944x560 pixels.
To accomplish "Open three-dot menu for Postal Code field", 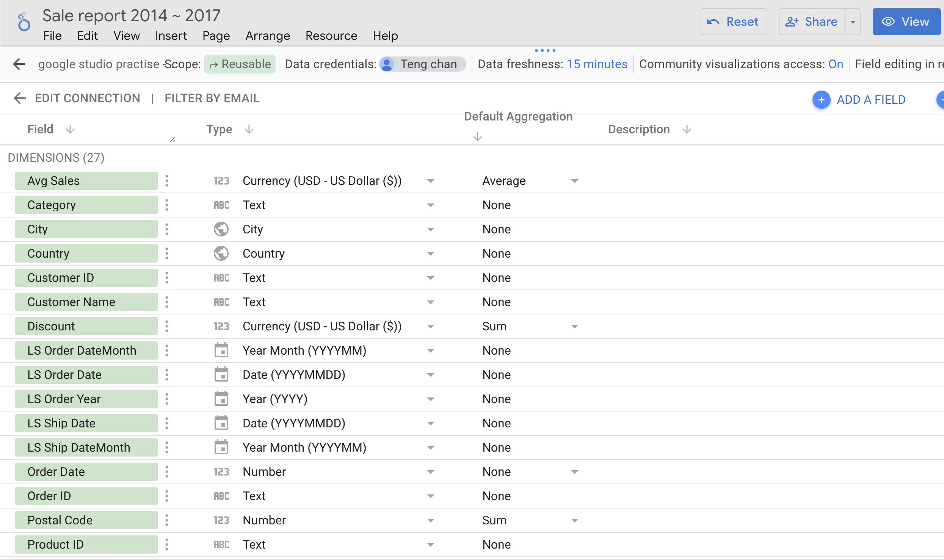I will (x=167, y=520).
